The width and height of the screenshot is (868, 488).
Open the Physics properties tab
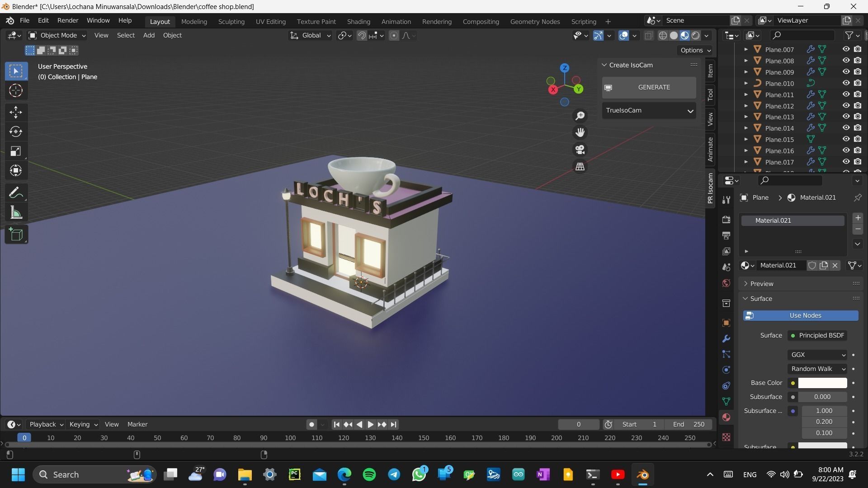pyautogui.click(x=726, y=370)
